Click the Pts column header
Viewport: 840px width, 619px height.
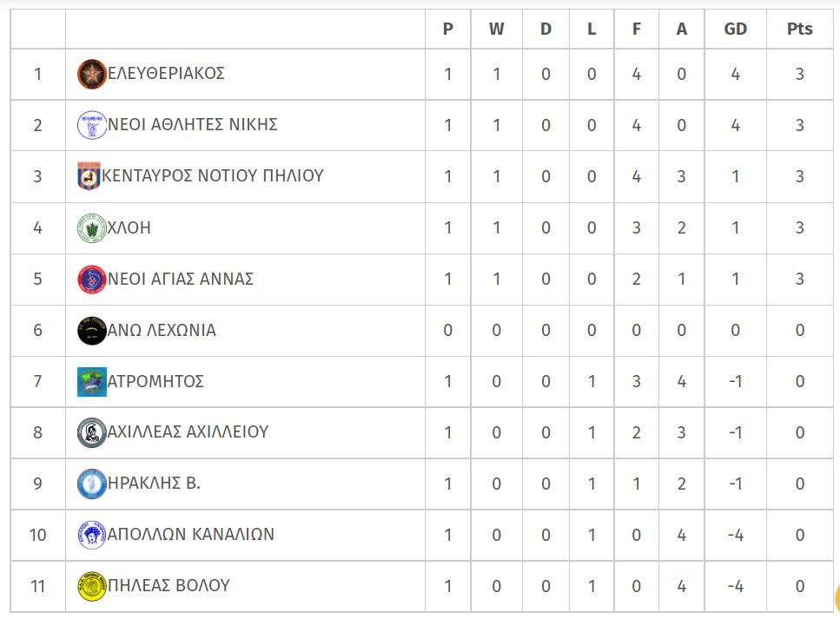click(x=799, y=29)
